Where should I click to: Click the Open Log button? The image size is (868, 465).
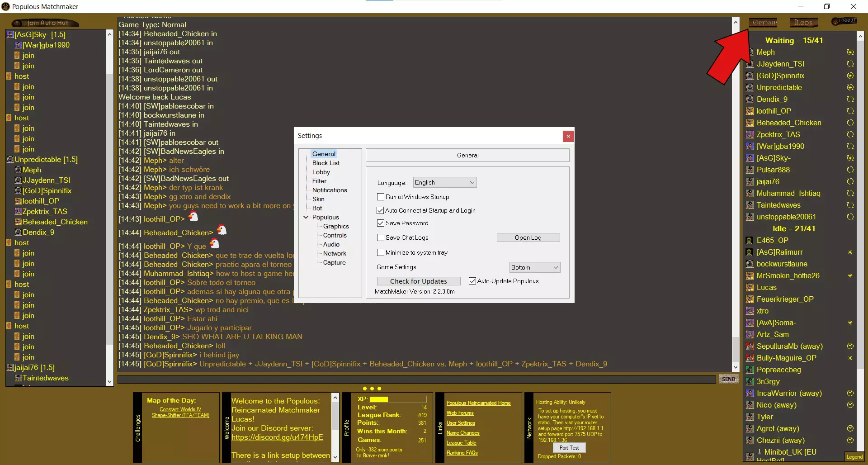coord(528,237)
